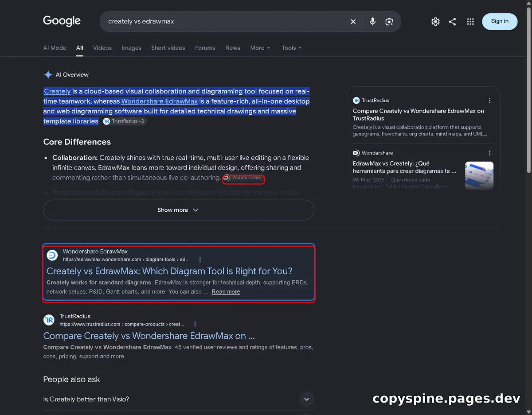This screenshot has height=415, width=532.
Task: Open side card 'EdrawMax vs Creately: ¿Qué herramienta'
Action: [x=404, y=167]
